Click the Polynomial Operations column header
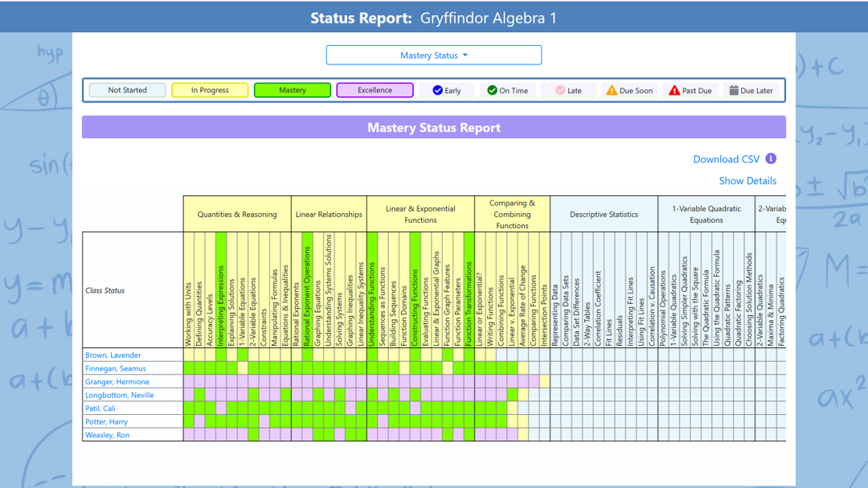The height and width of the screenshot is (488, 868). (663, 289)
